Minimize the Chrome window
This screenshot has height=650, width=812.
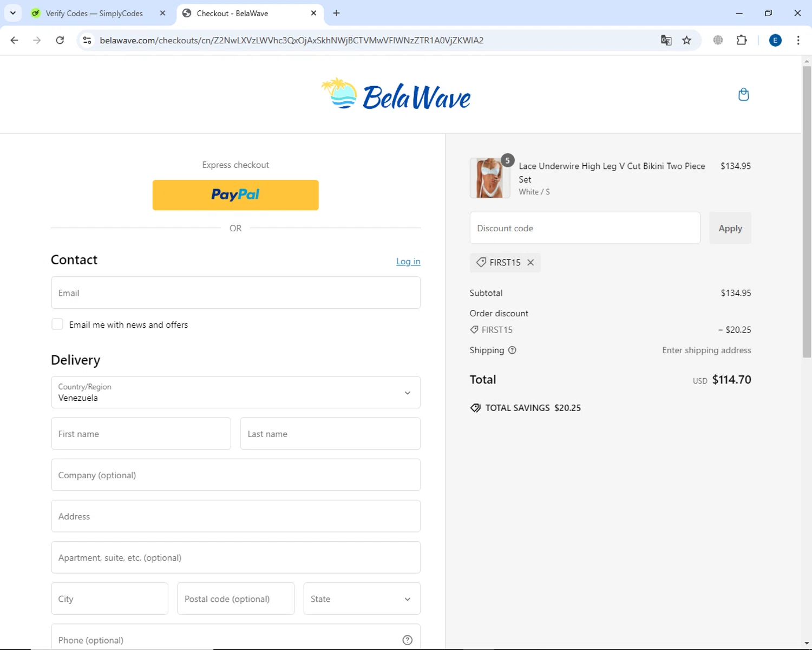click(739, 13)
